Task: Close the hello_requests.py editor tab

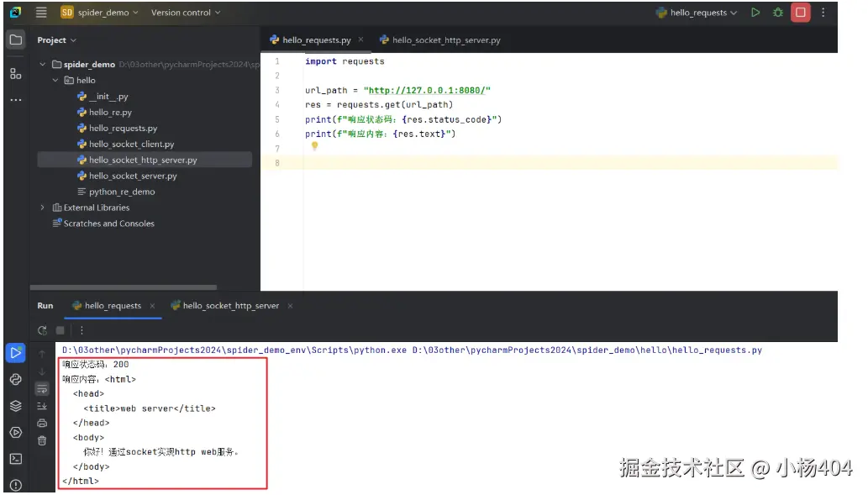Action: click(361, 39)
